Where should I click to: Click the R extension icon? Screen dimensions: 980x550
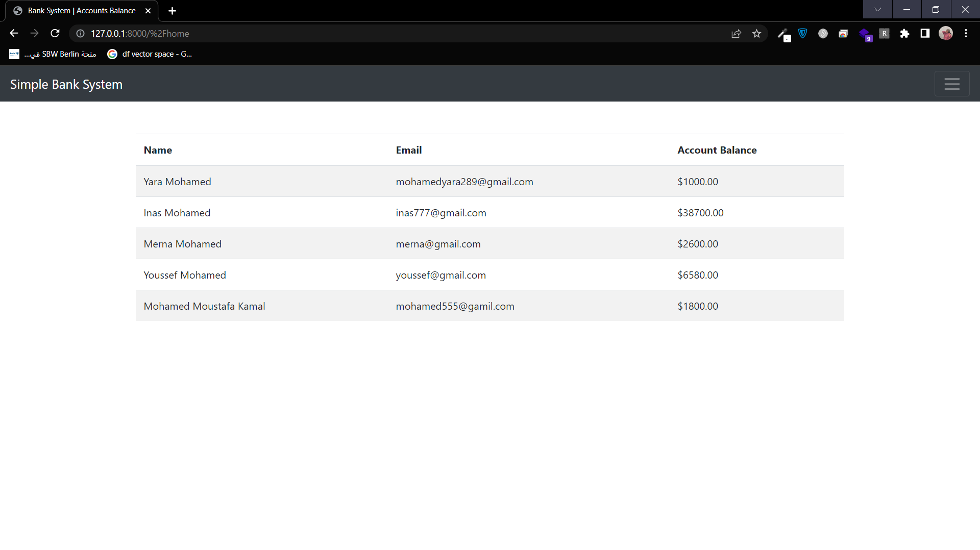[x=885, y=33]
